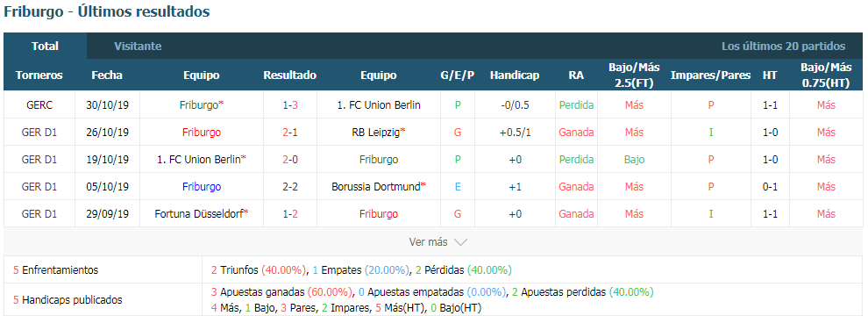Image resolution: width=868 pixels, height=316 pixels.
Task: Click the Resultado column header
Action: pos(290,75)
